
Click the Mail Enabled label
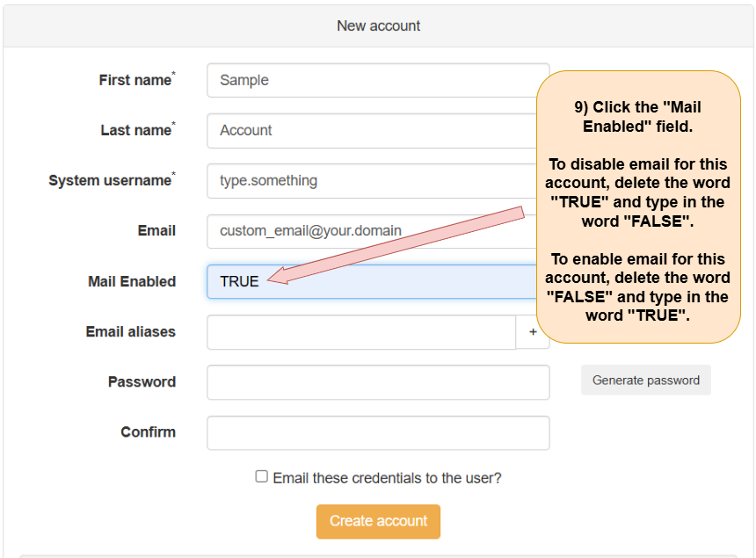(132, 281)
